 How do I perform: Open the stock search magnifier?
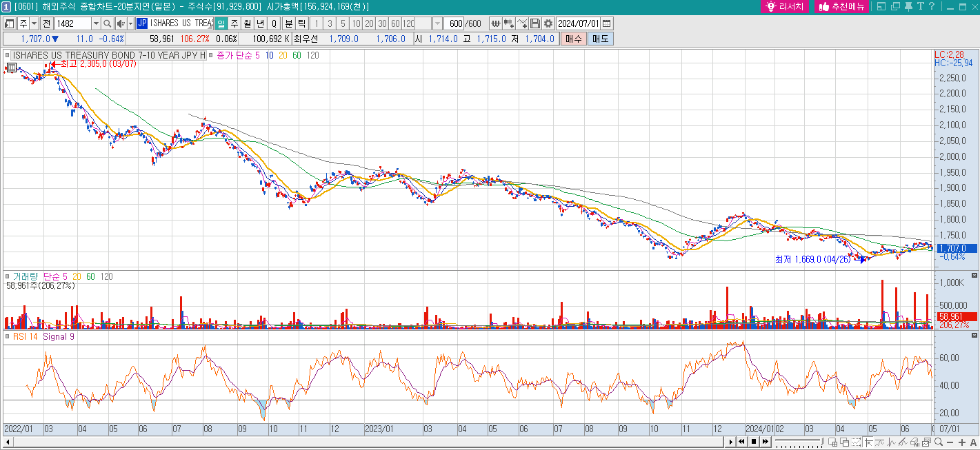(107, 23)
